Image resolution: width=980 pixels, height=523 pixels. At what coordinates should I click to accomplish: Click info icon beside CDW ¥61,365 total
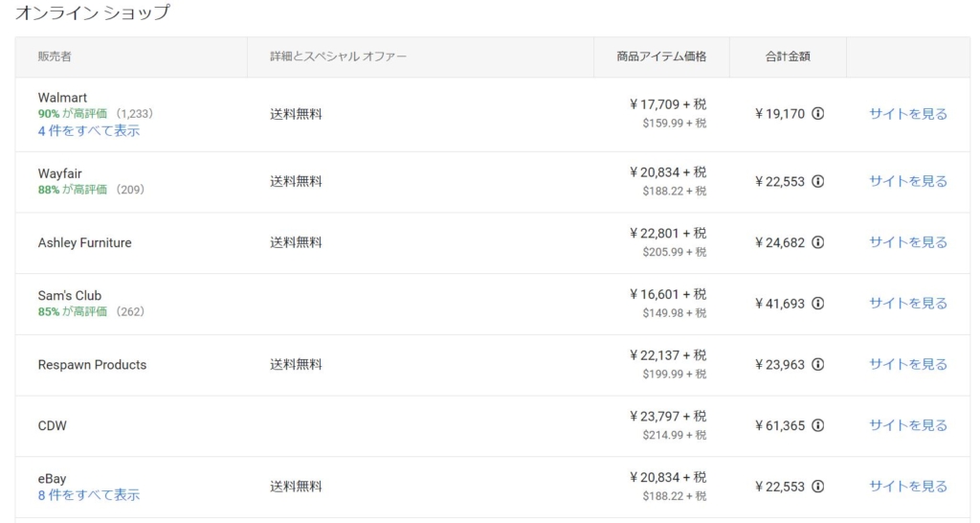pos(817,425)
